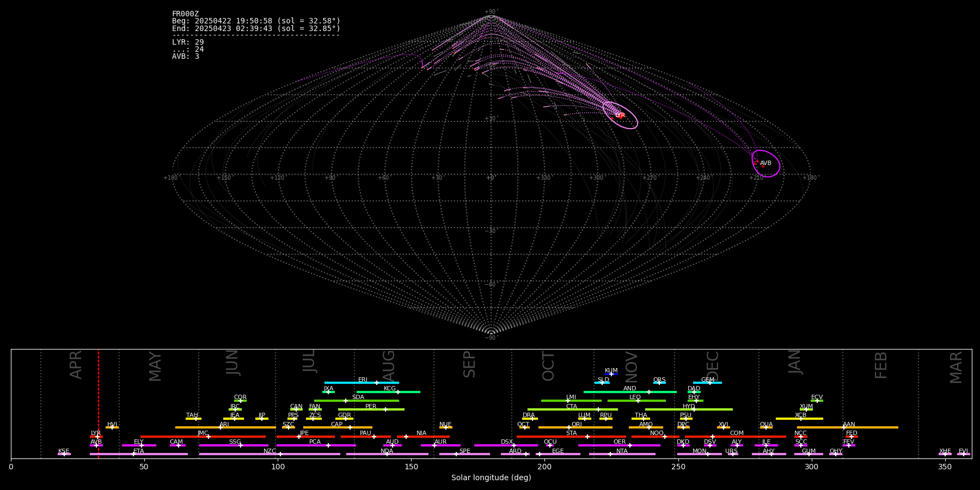Click the KCG green shower bar
The image size is (980, 490).
[x=388, y=392]
